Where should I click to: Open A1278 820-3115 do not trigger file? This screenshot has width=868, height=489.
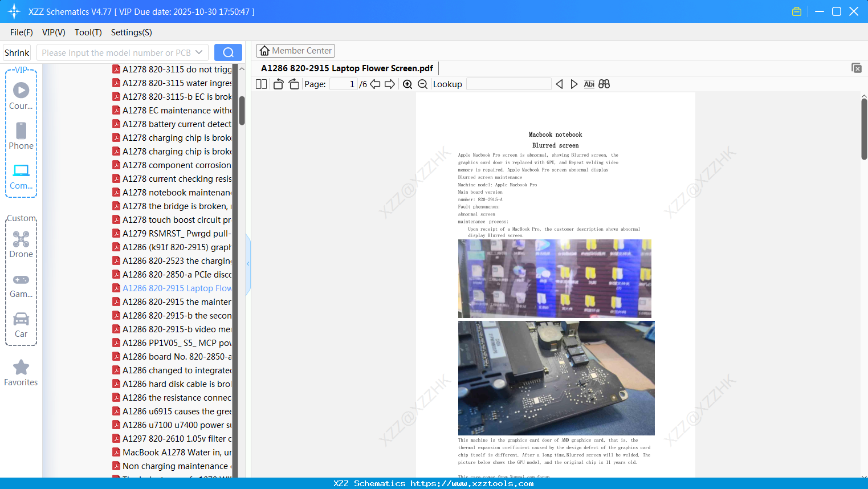click(x=172, y=69)
